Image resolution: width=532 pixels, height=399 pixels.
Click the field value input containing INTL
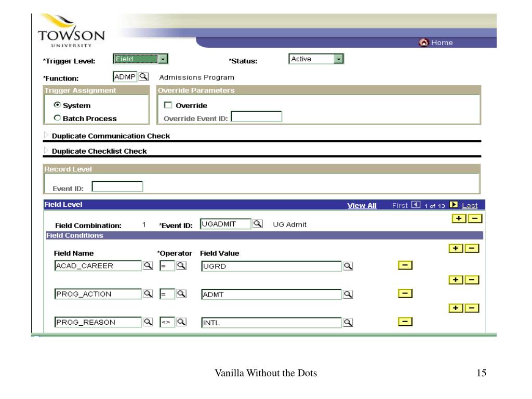271,323
